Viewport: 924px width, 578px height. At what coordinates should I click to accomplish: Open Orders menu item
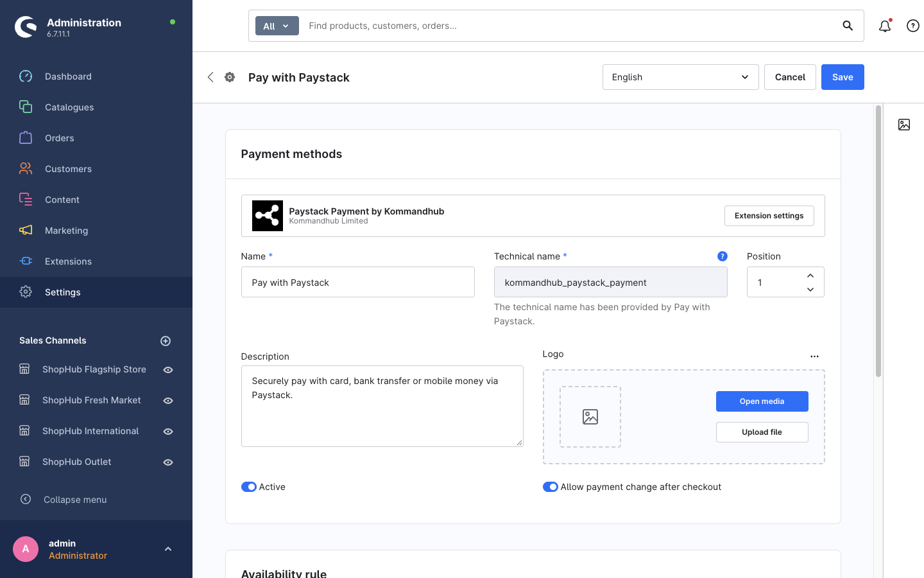point(96,138)
